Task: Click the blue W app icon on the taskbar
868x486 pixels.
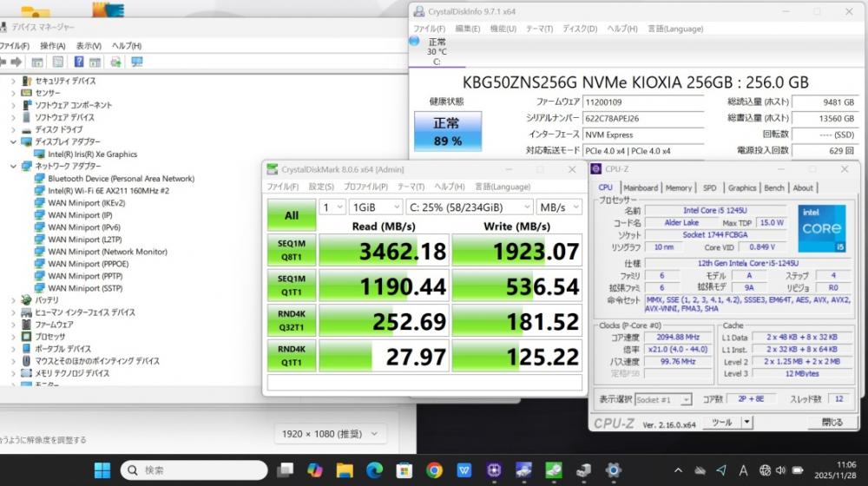Action: coord(464,470)
